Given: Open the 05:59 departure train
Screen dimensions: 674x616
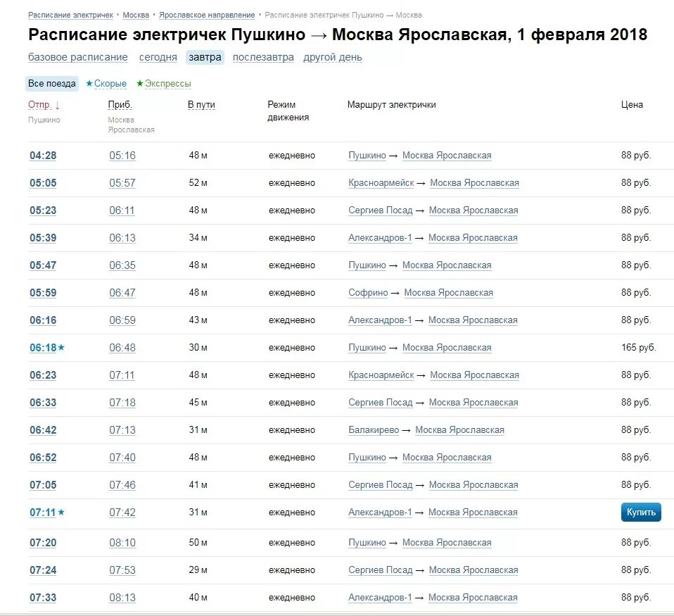Looking at the screenshot, I should [x=43, y=293].
